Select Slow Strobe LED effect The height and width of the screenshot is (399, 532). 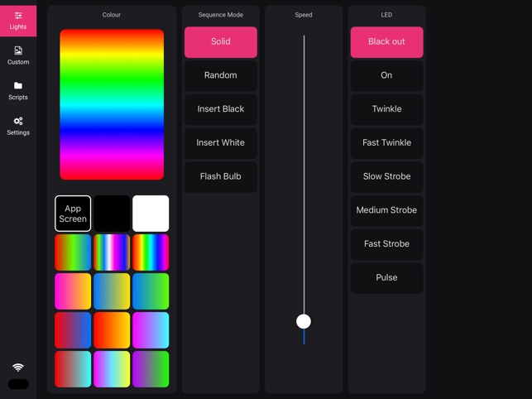click(386, 176)
